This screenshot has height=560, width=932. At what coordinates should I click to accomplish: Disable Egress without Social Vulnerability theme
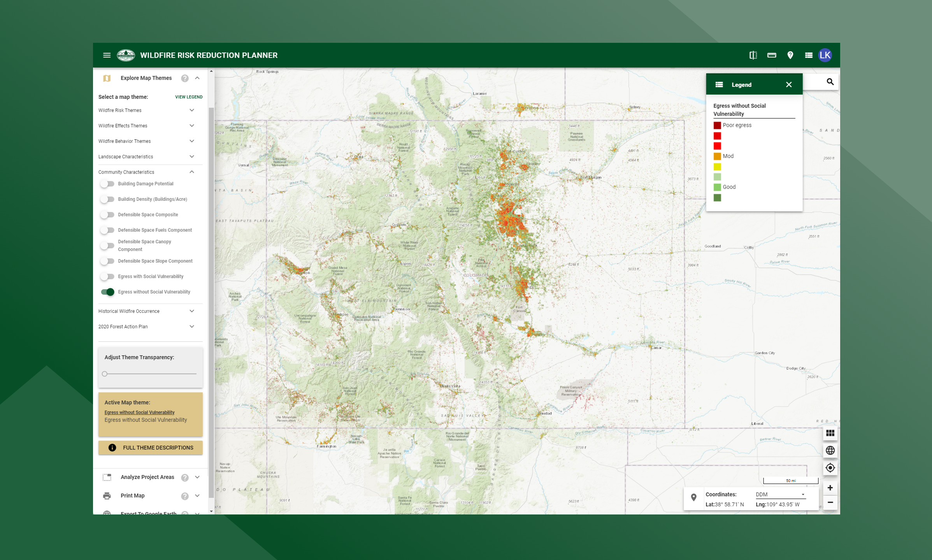click(x=107, y=292)
